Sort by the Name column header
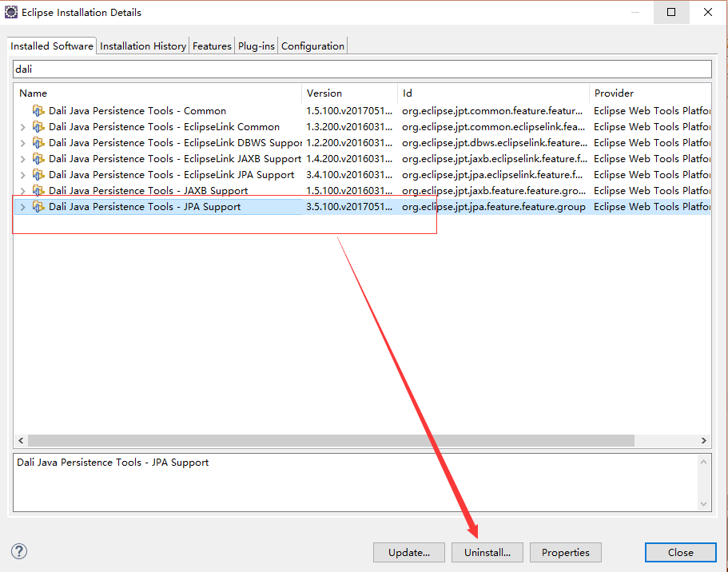 tap(158, 93)
